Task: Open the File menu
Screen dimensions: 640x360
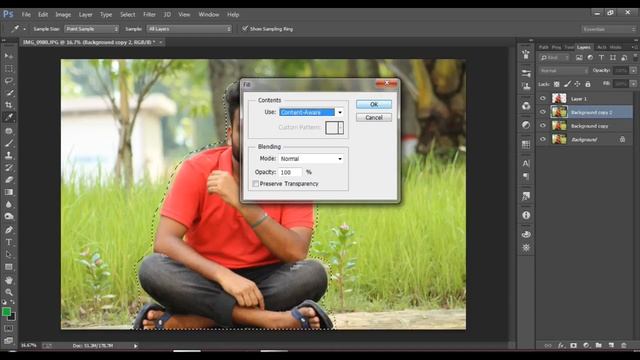Action: (26, 14)
